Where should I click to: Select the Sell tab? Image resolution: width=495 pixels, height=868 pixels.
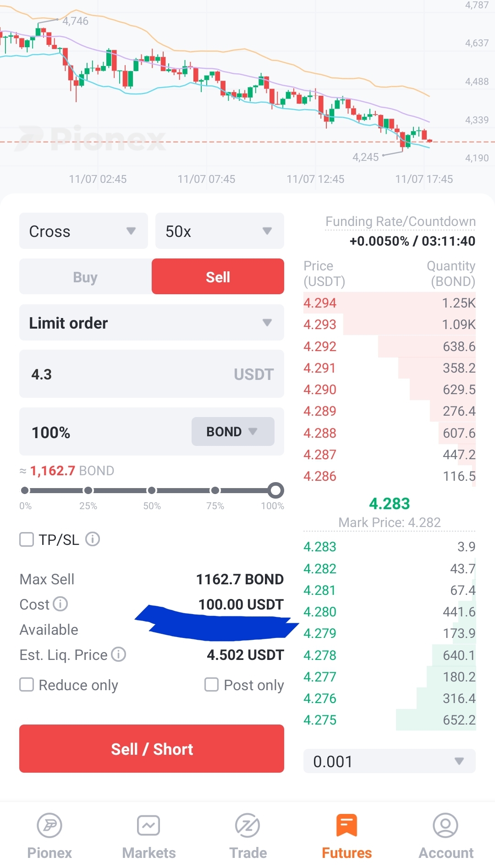pyautogui.click(x=218, y=277)
